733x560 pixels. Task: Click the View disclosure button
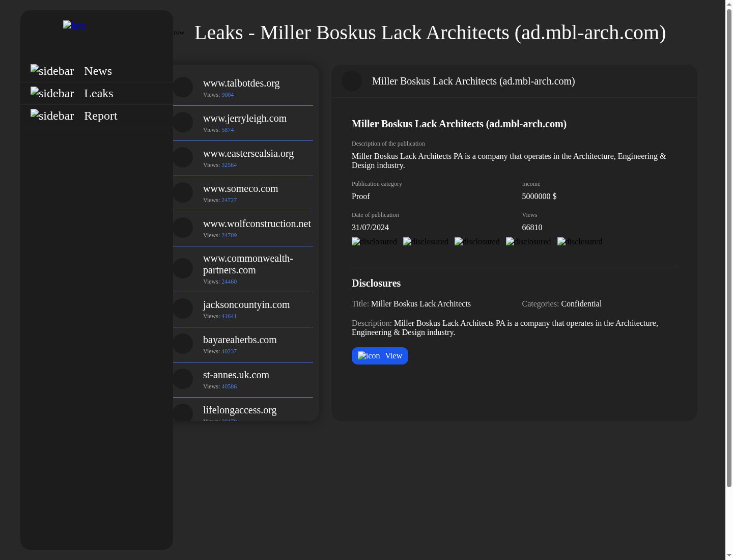[x=380, y=356]
